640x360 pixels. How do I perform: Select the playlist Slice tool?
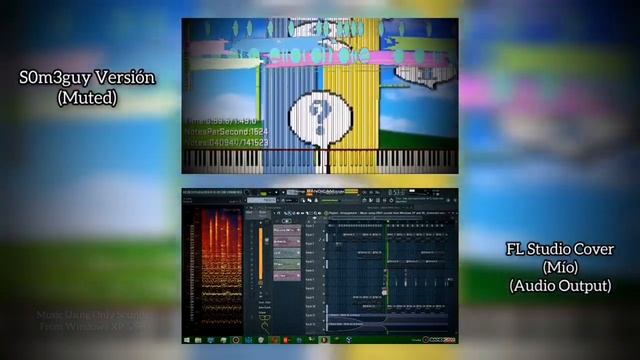click(x=307, y=213)
